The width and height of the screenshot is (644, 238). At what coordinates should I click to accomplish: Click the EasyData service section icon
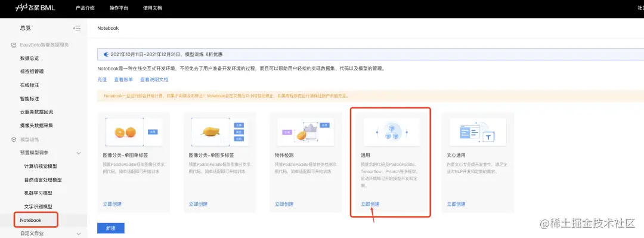[x=14, y=45]
